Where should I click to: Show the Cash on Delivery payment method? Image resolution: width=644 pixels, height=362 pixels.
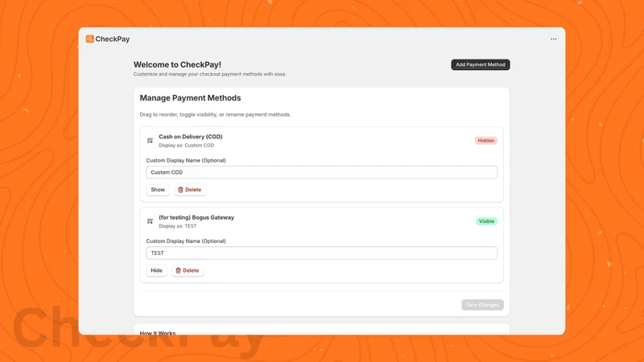158,190
